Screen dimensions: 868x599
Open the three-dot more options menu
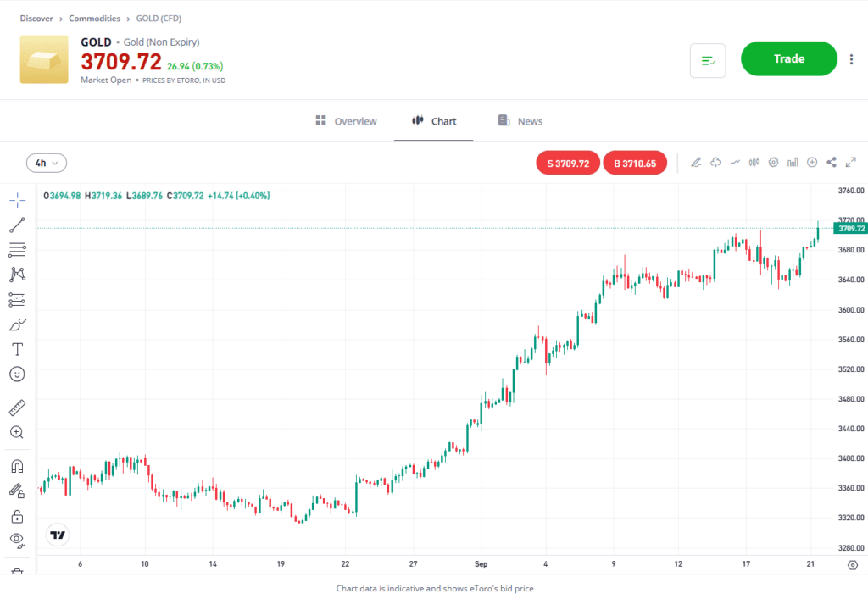(851, 59)
